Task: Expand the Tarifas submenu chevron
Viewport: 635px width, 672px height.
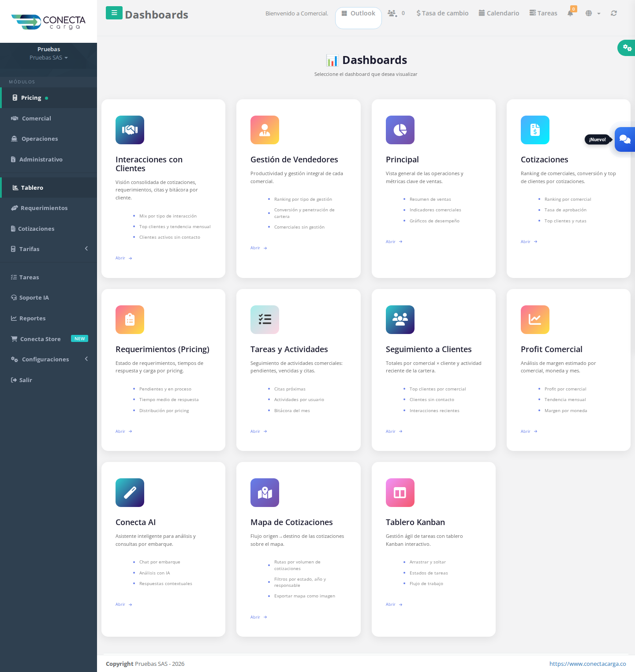Action: pos(86,249)
